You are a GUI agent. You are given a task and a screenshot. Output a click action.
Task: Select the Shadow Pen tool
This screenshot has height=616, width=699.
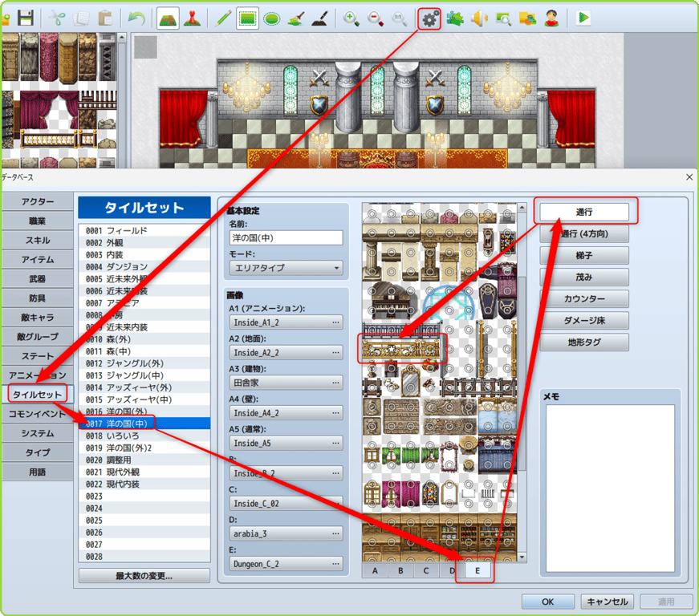tap(320, 18)
